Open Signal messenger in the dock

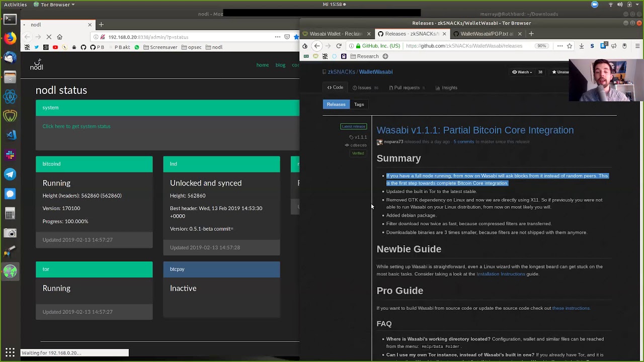tap(10, 194)
